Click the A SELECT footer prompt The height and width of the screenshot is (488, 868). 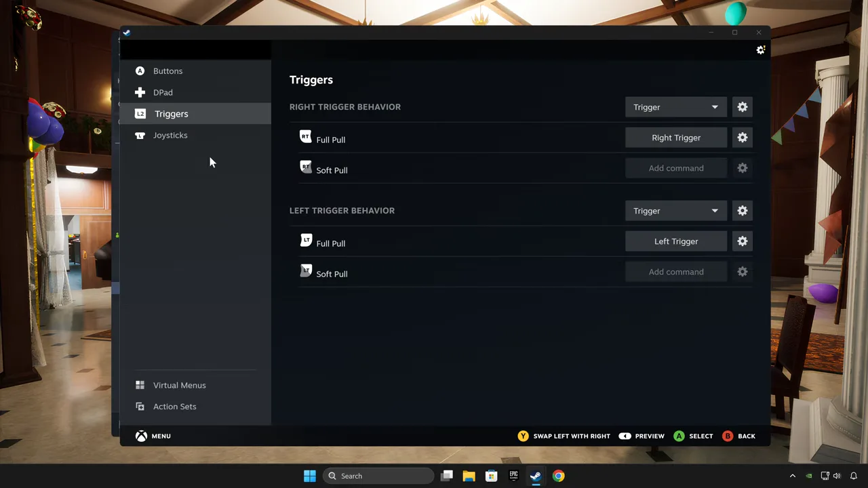(693, 436)
